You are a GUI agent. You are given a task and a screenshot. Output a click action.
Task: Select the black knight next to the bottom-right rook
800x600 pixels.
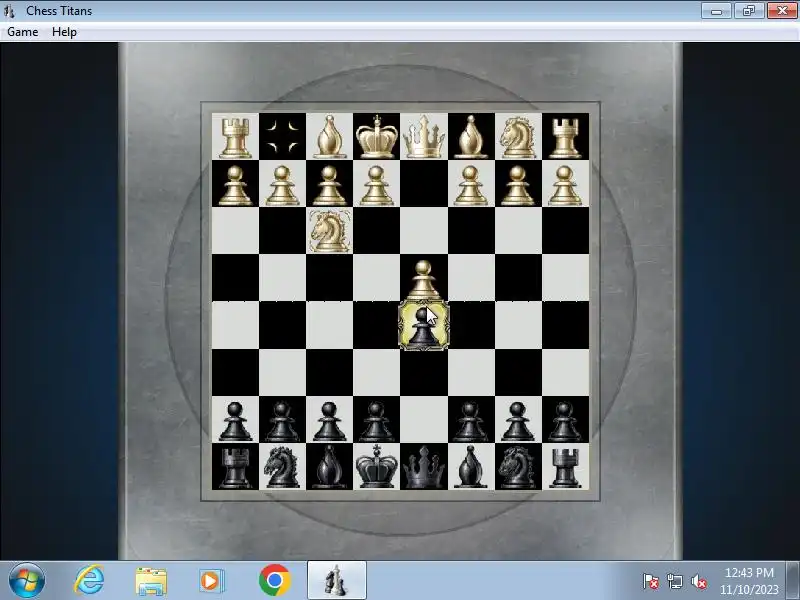(517, 466)
